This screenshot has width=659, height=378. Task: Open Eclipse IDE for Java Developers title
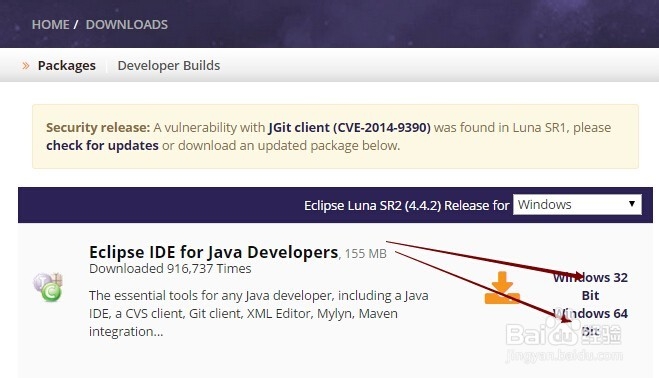(214, 252)
